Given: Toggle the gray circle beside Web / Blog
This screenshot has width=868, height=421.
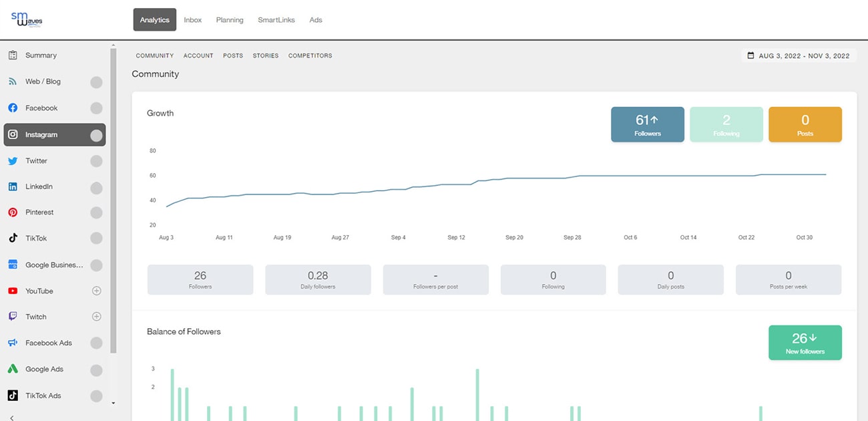Looking at the screenshot, I should [96, 82].
